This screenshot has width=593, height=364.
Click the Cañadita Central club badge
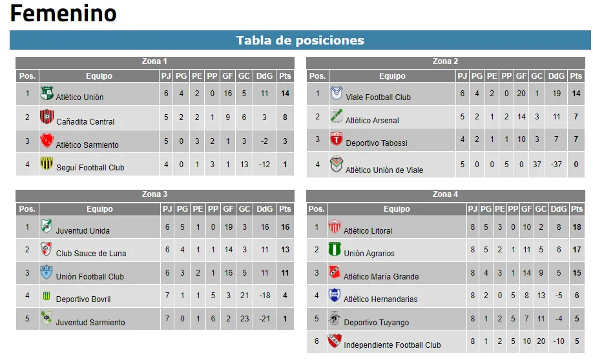(47, 117)
